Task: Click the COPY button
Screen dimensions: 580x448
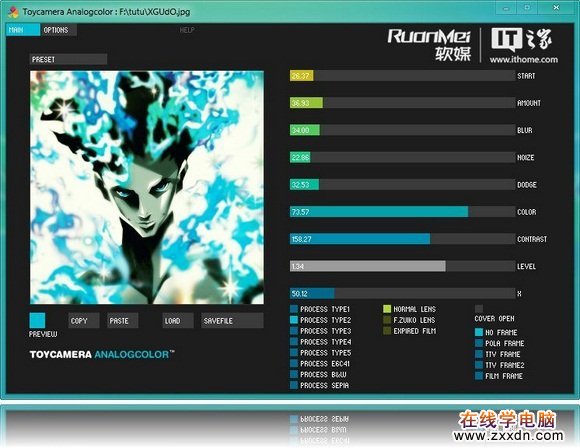Action: coord(84,321)
